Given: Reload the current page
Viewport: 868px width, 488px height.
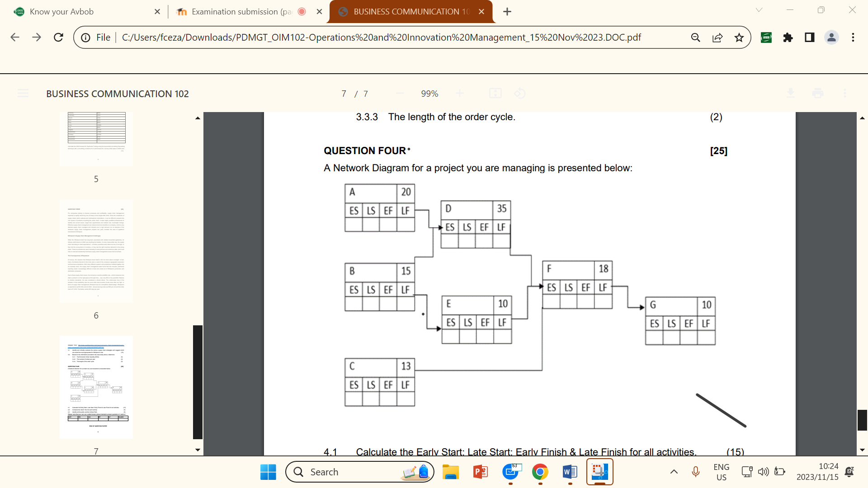Looking at the screenshot, I should [x=58, y=38].
